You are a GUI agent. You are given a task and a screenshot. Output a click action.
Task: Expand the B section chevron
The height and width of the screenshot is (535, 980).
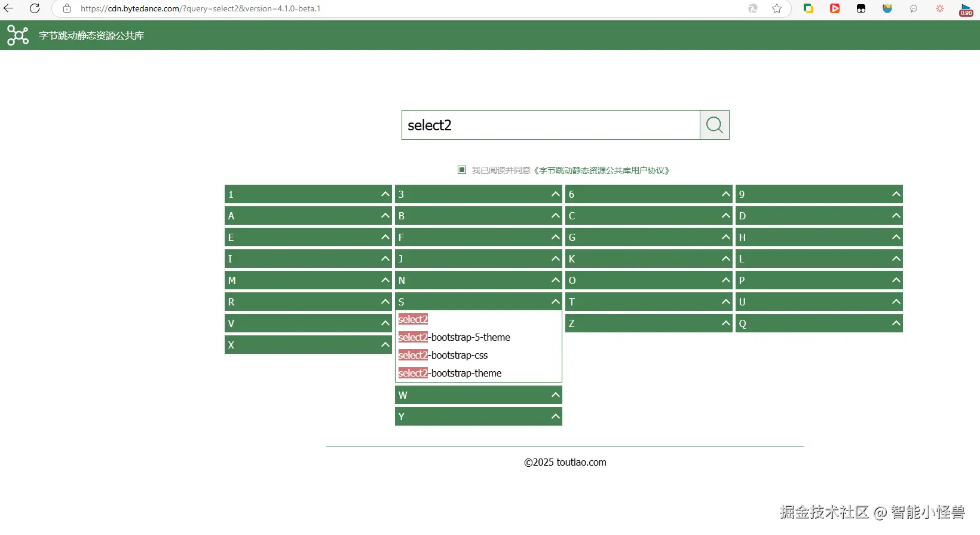pos(556,215)
